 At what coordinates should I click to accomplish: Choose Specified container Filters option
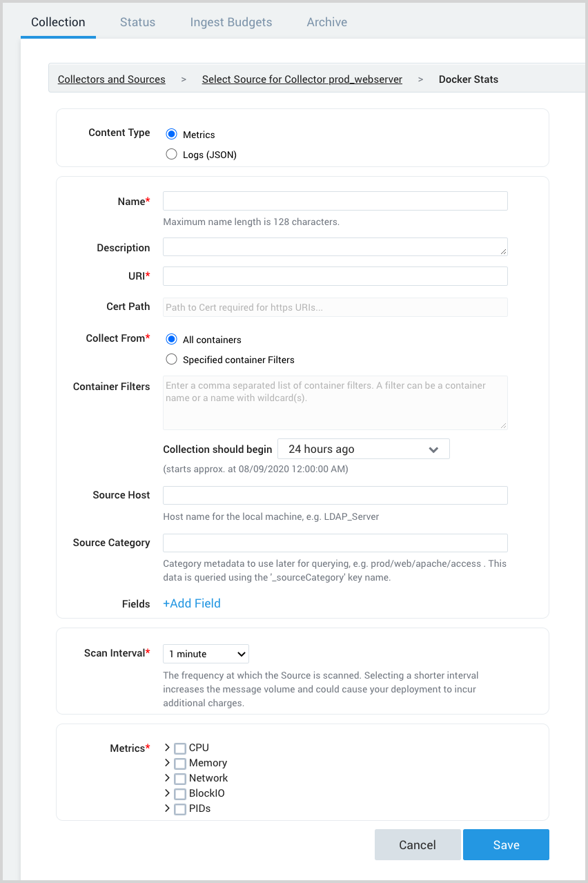coord(172,359)
